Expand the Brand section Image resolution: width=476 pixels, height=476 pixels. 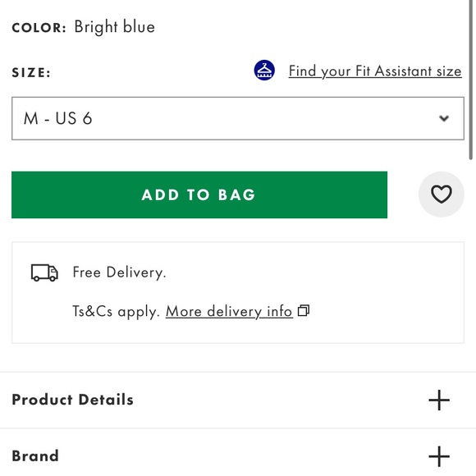(x=238, y=454)
